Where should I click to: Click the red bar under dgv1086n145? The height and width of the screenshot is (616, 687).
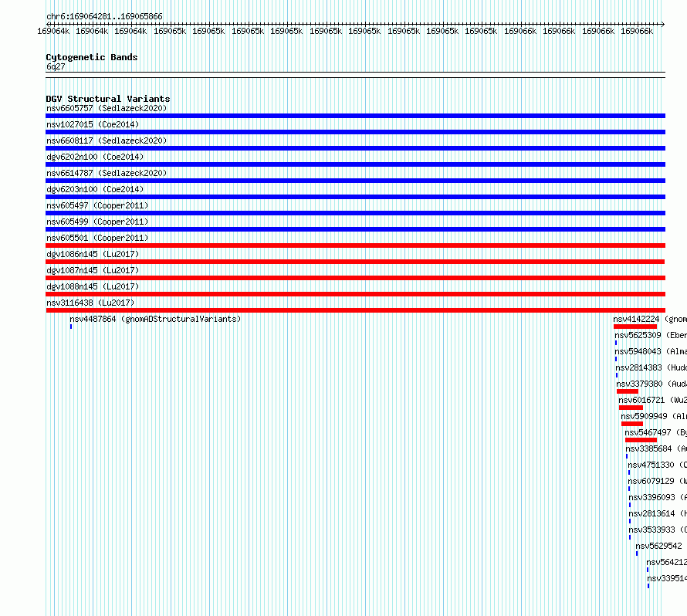[355, 262]
